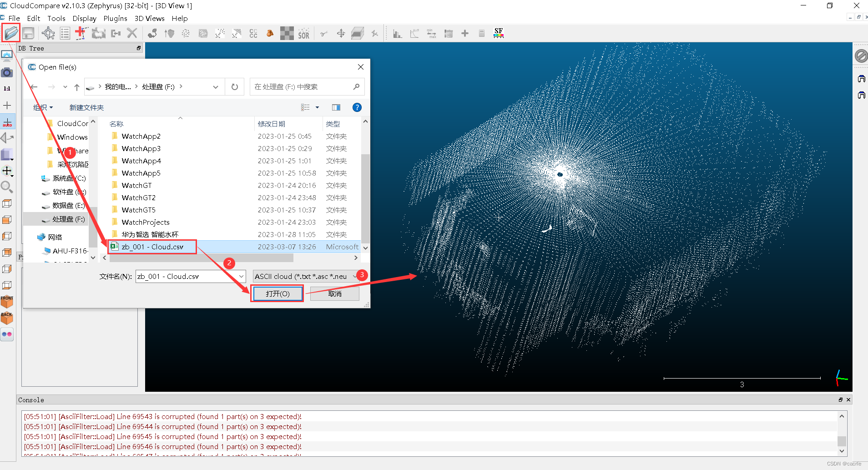
Task: Select 处理盘 (F:) in navigation tree
Action: pos(68,219)
